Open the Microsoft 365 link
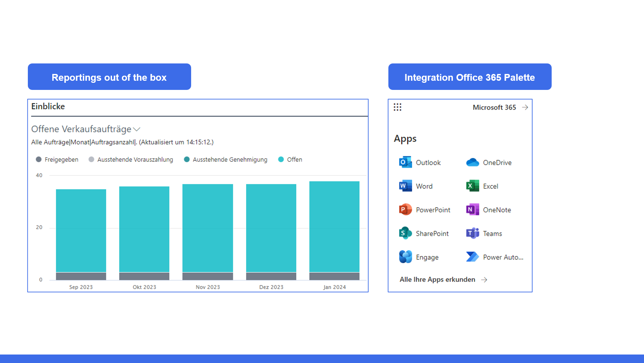Image resolution: width=644 pixels, height=363 pixels. point(494,107)
